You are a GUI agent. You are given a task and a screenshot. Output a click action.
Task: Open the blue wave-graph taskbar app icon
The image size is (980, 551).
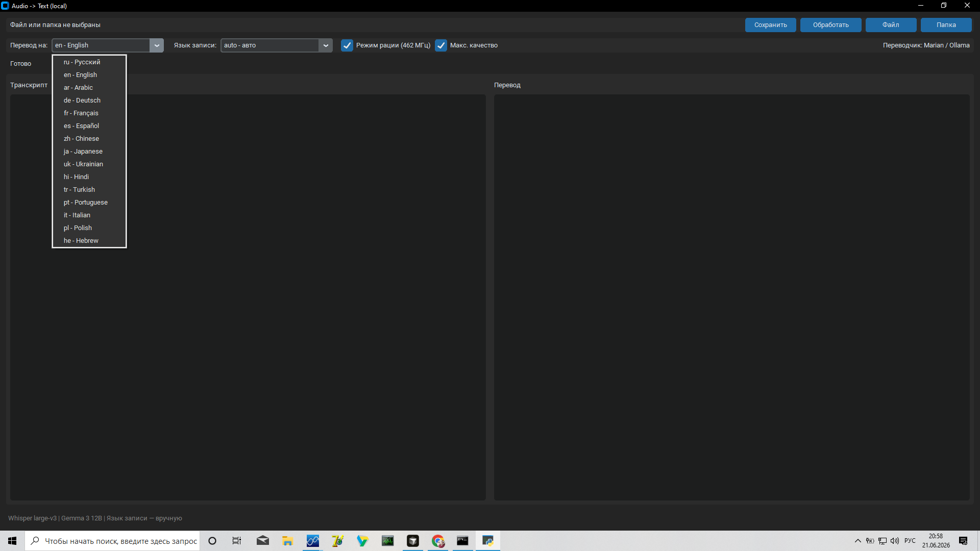point(313,541)
